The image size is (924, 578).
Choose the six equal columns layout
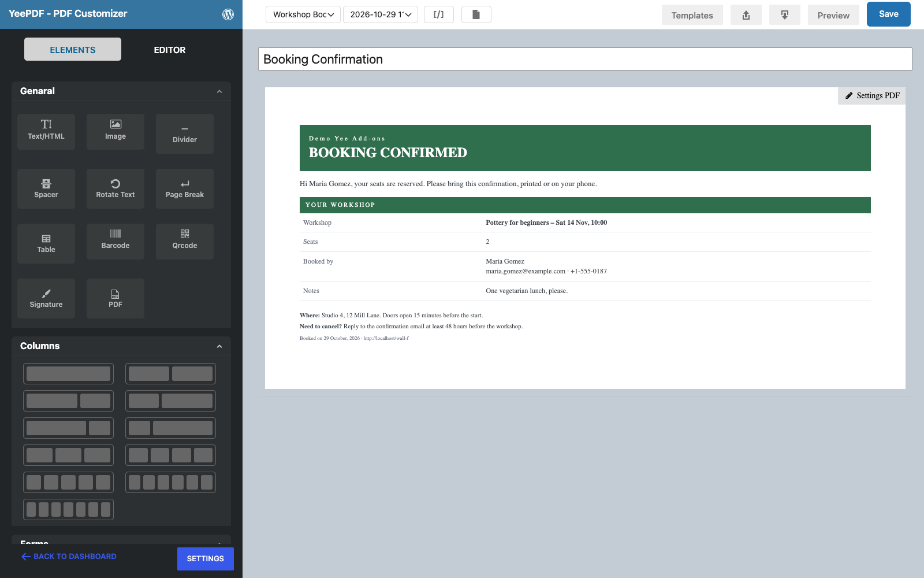[170, 482]
